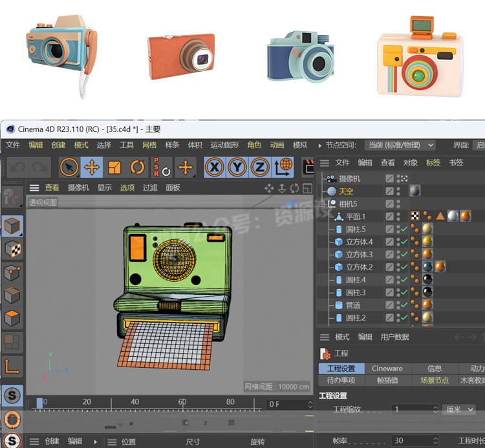485x448 pixels.
Task: Expand the menu bar overflow arrow
Action: tap(320, 145)
